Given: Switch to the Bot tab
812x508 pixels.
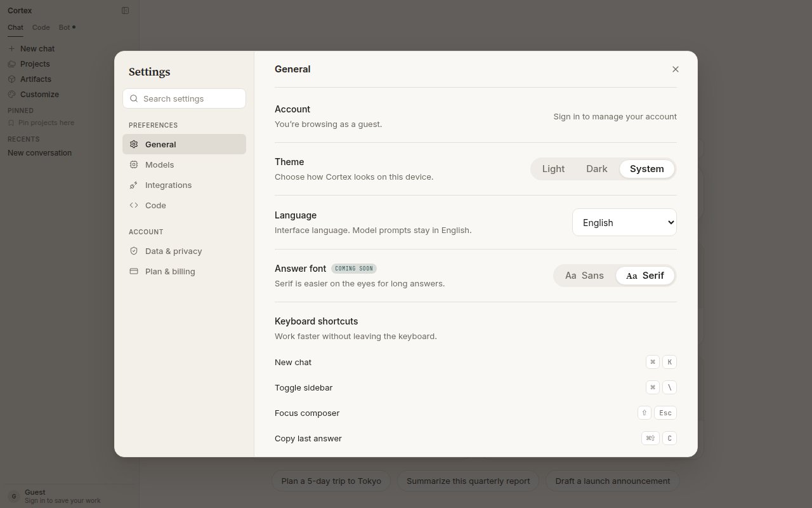Looking at the screenshot, I should click(x=66, y=27).
